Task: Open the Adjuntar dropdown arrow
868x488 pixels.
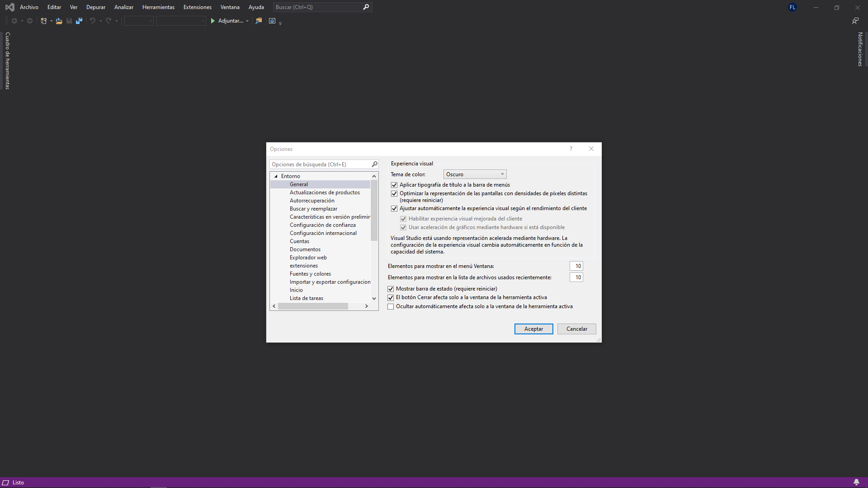Action: click(x=247, y=21)
